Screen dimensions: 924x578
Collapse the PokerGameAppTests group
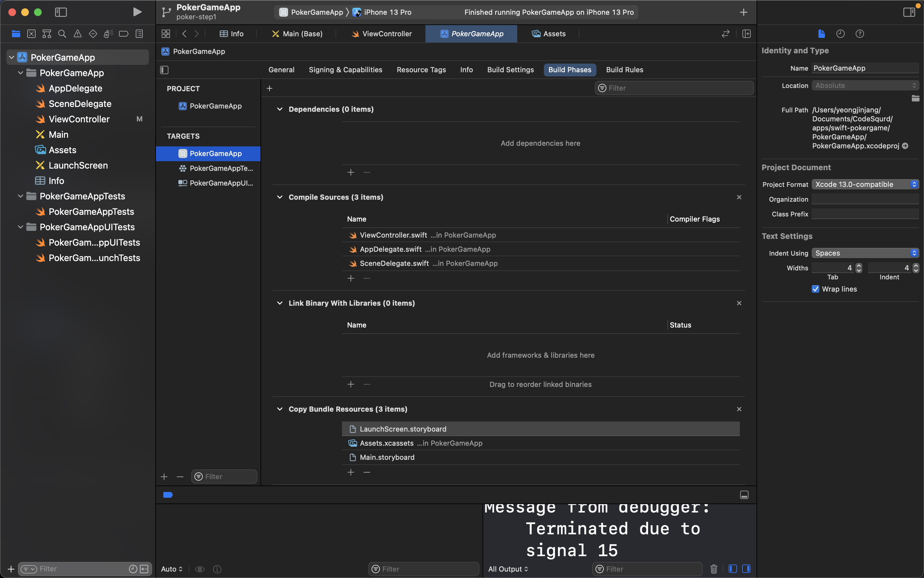coord(21,196)
